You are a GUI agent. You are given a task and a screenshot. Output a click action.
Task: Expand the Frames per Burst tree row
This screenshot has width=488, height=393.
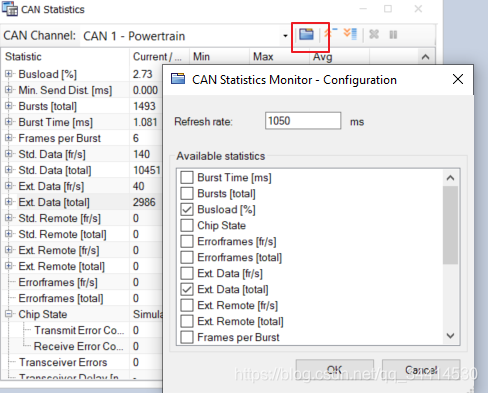tap(9, 138)
